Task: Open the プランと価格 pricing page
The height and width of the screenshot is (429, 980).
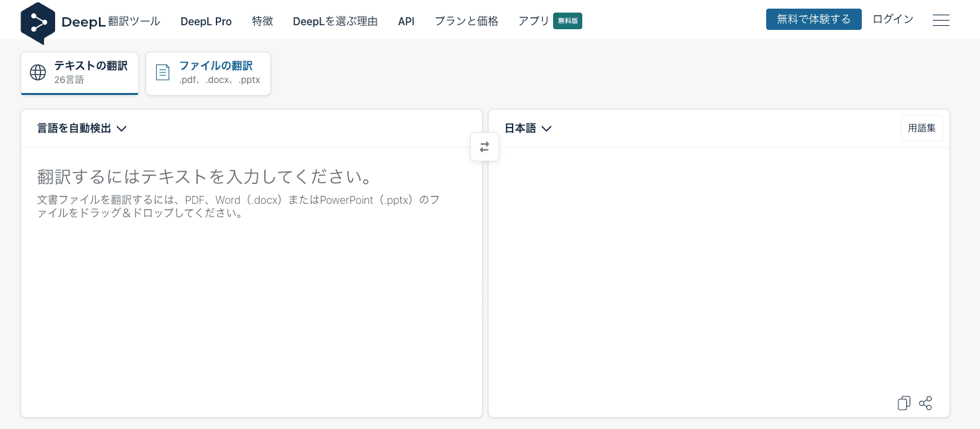Action: [x=466, y=21]
